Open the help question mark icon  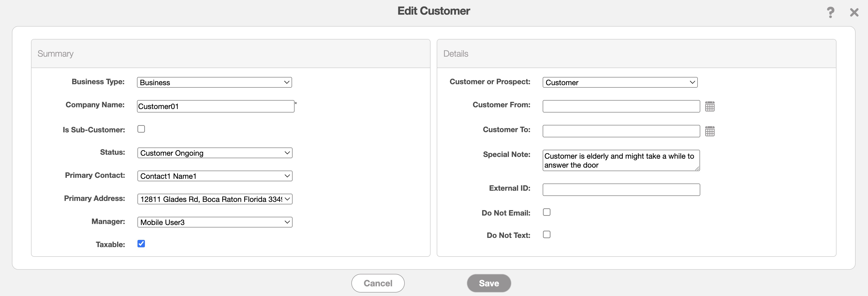(x=830, y=12)
